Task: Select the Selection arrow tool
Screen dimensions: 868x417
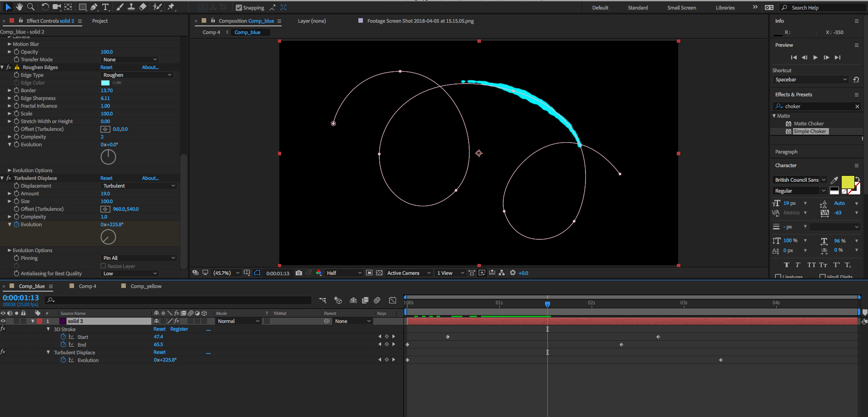Action: (x=8, y=7)
